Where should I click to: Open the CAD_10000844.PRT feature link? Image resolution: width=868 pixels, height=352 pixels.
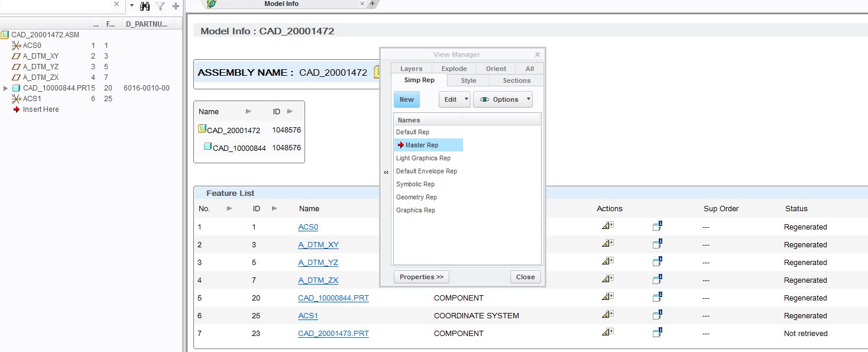(333, 298)
